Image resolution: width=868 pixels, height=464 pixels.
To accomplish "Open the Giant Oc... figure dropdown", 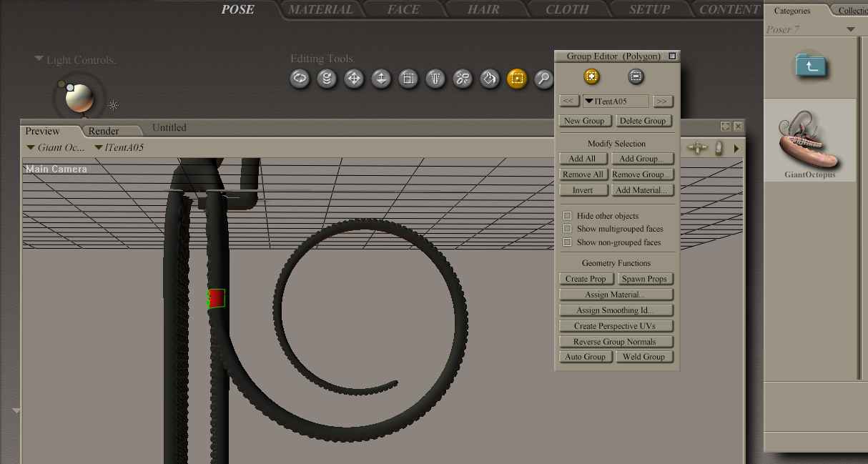I will point(56,148).
